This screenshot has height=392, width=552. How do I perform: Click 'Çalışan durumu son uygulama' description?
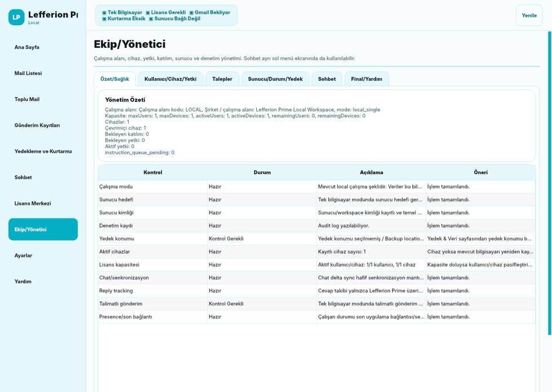coord(371,317)
